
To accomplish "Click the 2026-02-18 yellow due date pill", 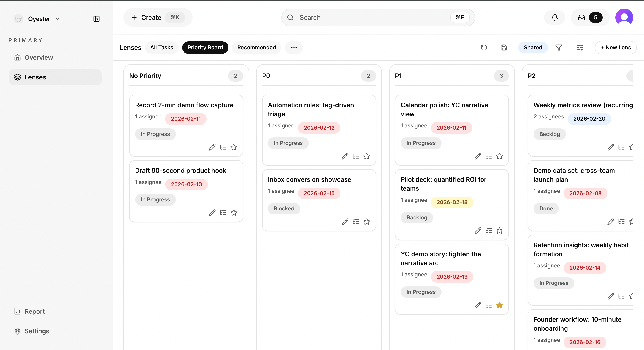I will tap(452, 202).
